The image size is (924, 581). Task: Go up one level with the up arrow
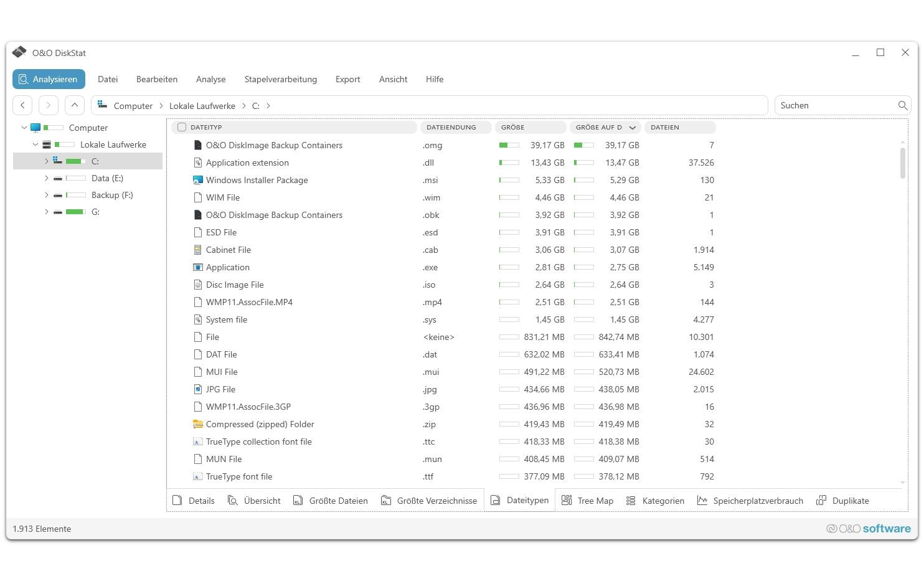point(75,105)
